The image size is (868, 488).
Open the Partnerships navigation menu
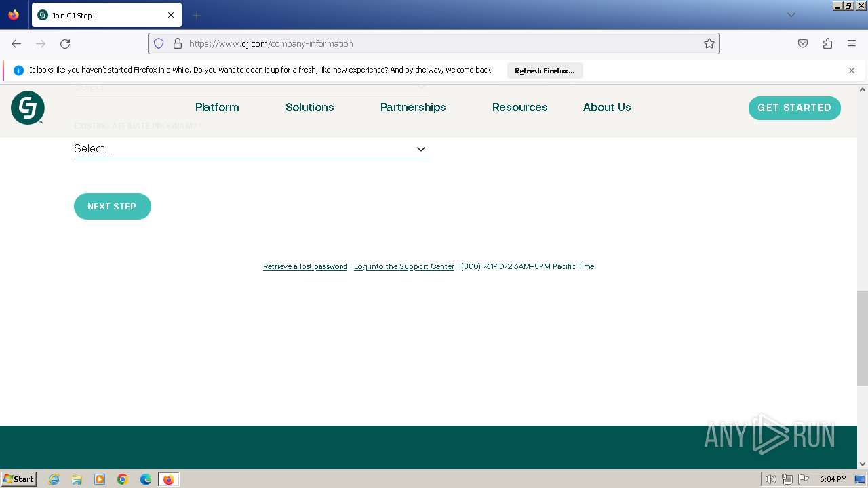point(413,107)
